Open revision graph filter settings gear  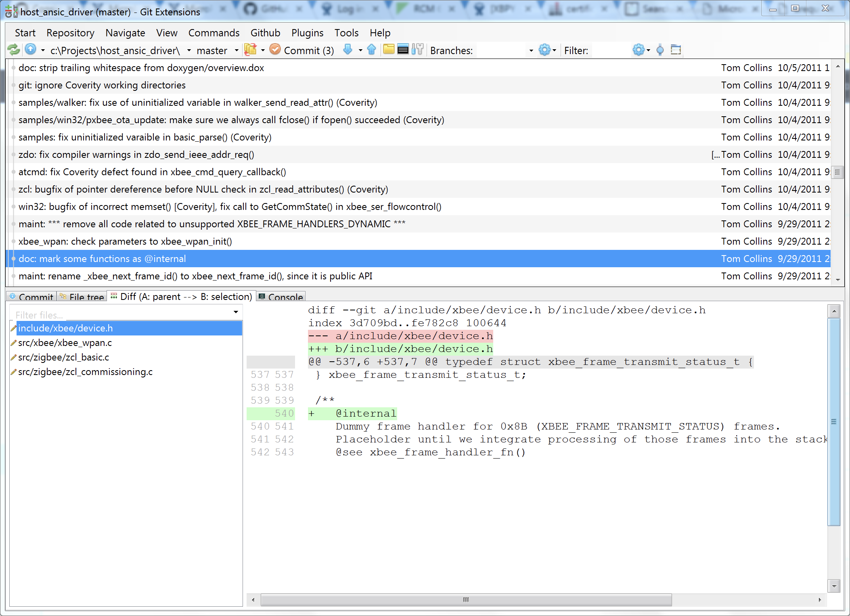click(x=639, y=50)
